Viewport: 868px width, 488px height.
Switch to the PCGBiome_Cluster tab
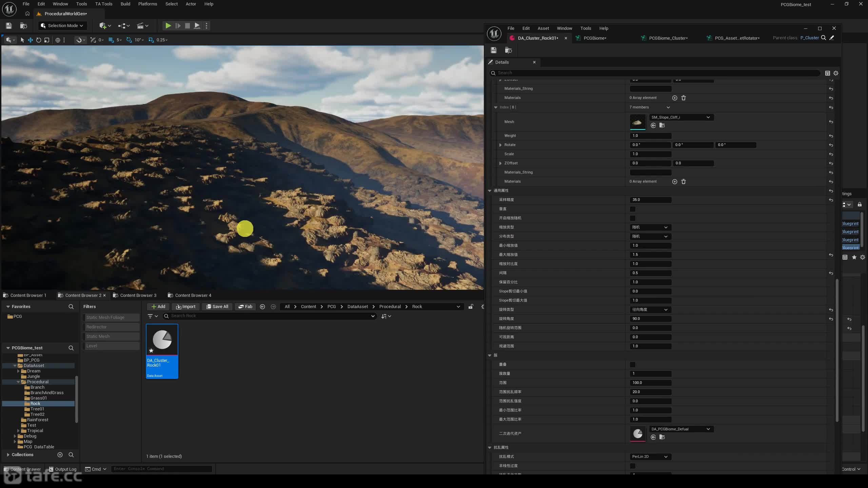(668, 38)
